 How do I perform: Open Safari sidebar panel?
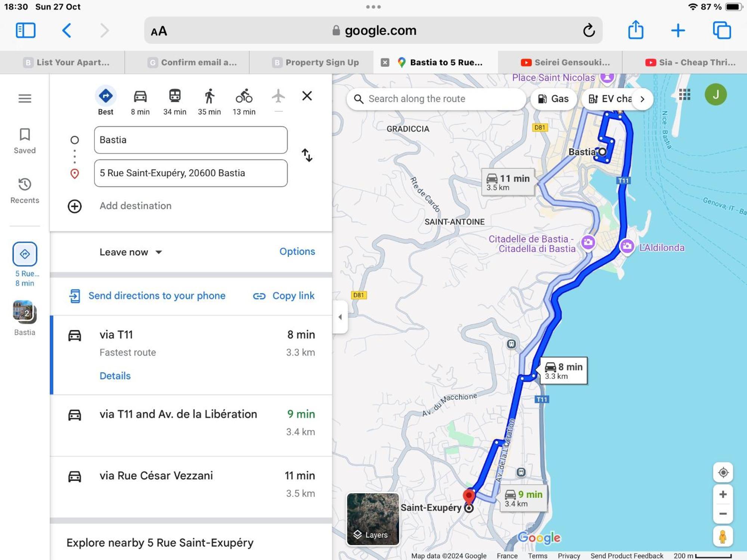coord(25,30)
